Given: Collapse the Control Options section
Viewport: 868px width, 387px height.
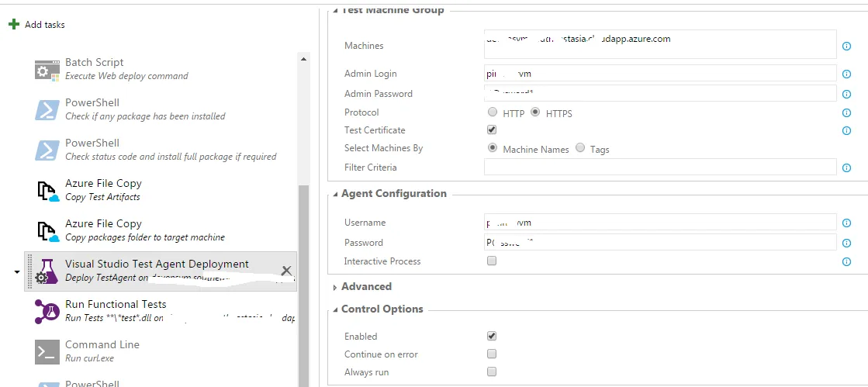Looking at the screenshot, I should pyautogui.click(x=382, y=309).
